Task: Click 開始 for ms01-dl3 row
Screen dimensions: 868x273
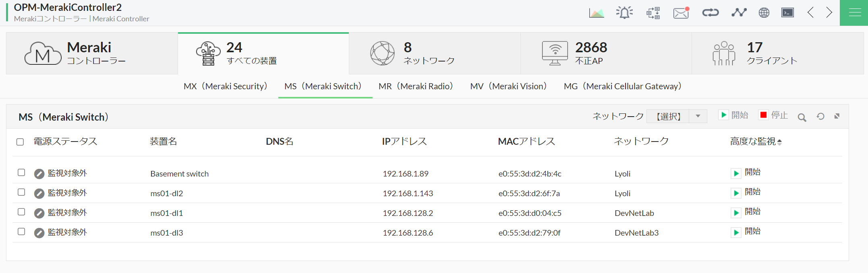Action: pos(746,232)
